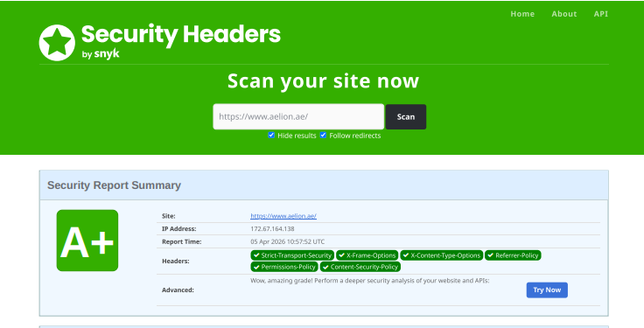Click the URL input field
Screen dimensions: 644x328
pyautogui.click(x=298, y=116)
